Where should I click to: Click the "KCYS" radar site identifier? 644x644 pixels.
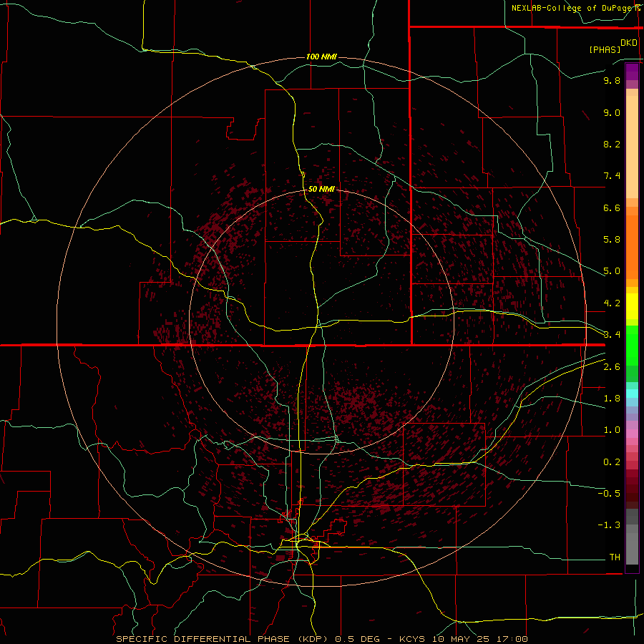click(x=412, y=639)
